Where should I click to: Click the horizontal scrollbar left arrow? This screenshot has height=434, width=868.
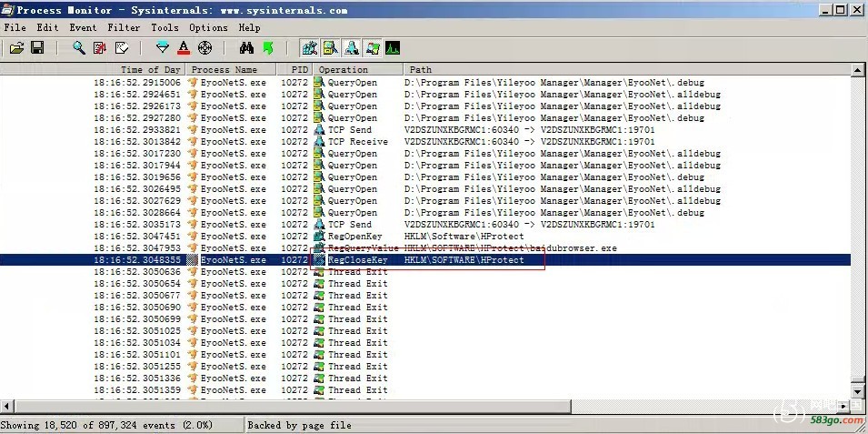click(x=5, y=407)
